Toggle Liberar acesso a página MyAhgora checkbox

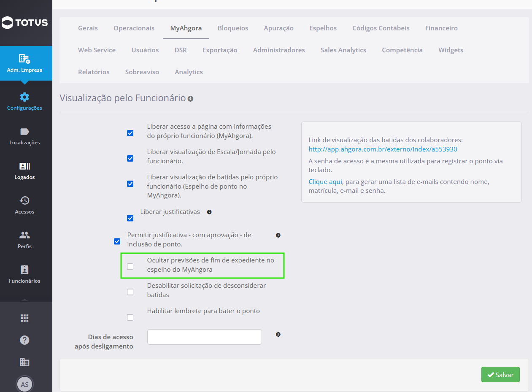[130, 133]
